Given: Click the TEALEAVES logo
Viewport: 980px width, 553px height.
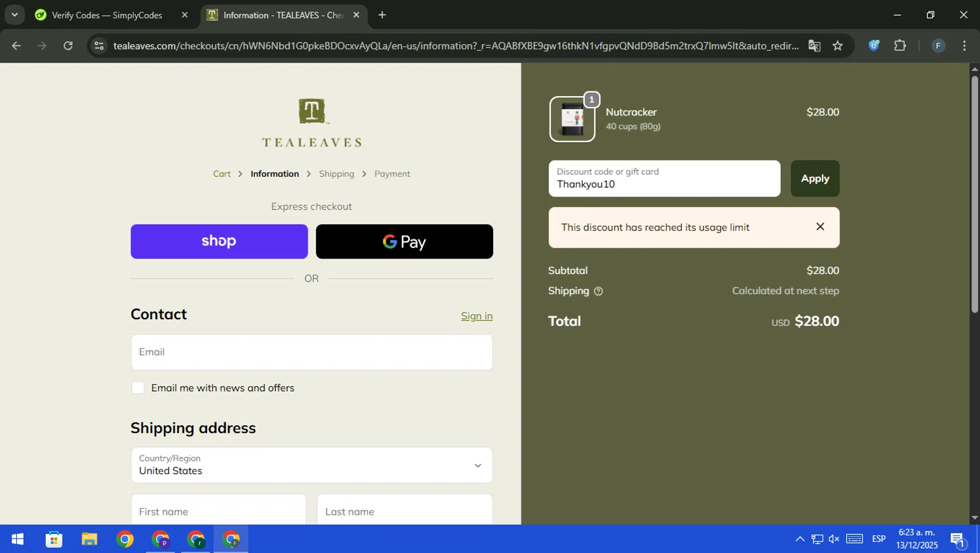Looking at the screenshot, I should pos(312,123).
